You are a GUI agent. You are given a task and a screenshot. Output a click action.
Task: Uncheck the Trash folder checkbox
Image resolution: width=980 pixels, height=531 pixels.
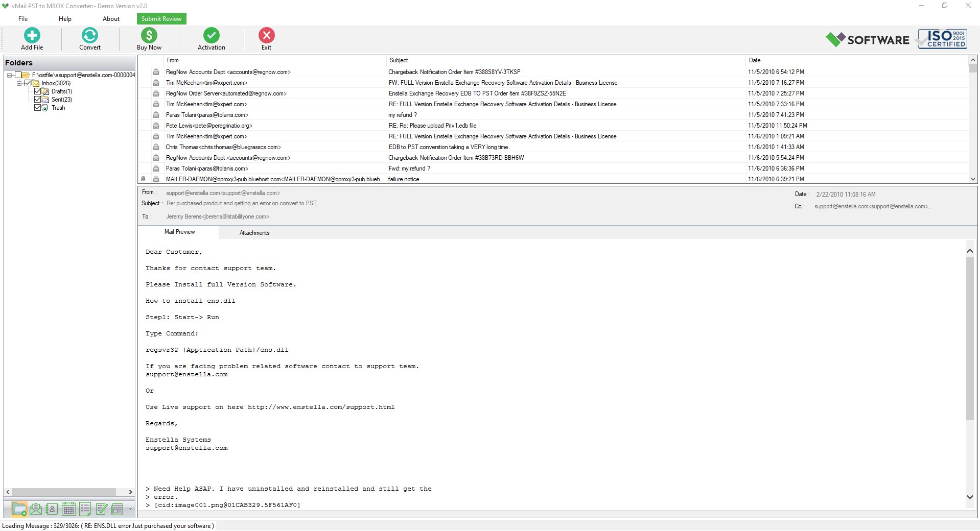pyautogui.click(x=37, y=108)
